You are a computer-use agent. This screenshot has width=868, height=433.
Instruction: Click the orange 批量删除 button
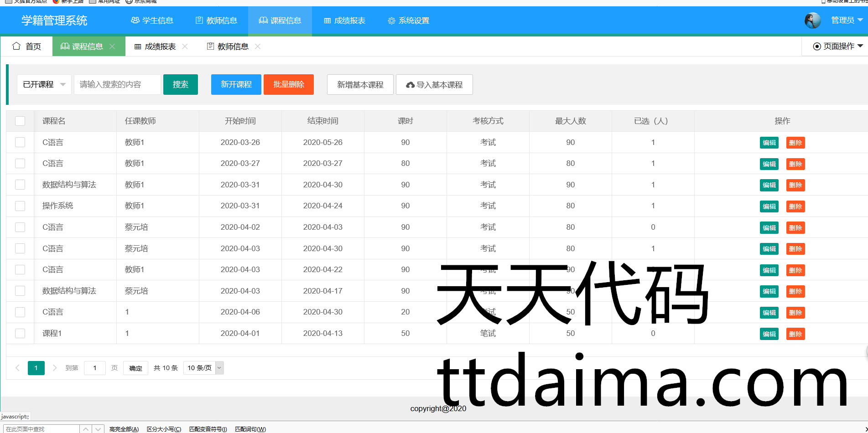(289, 84)
